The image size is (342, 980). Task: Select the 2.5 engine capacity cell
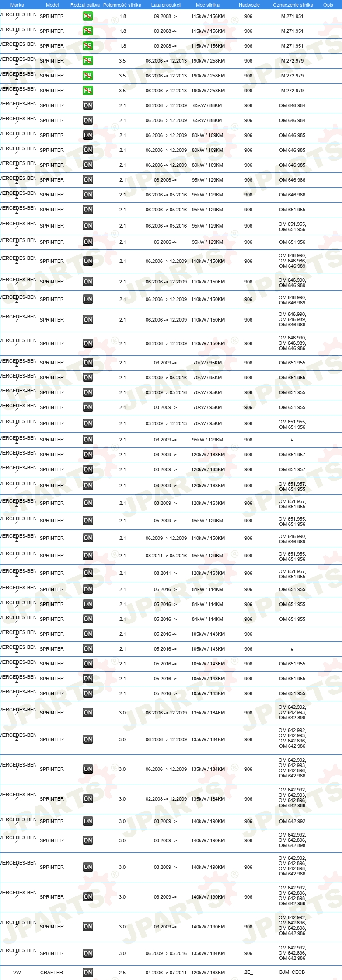(x=122, y=973)
